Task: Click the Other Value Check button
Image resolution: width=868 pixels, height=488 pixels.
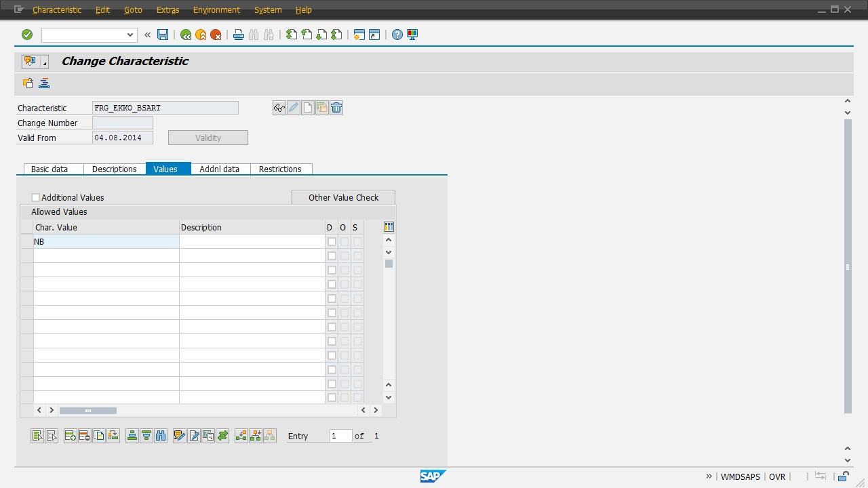Action: pos(343,197)
